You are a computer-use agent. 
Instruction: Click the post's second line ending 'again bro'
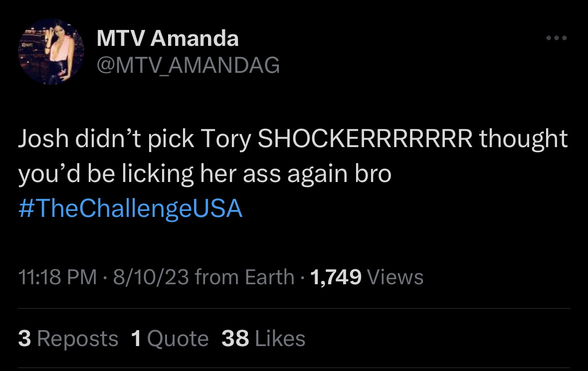click(x=205, y=175)
